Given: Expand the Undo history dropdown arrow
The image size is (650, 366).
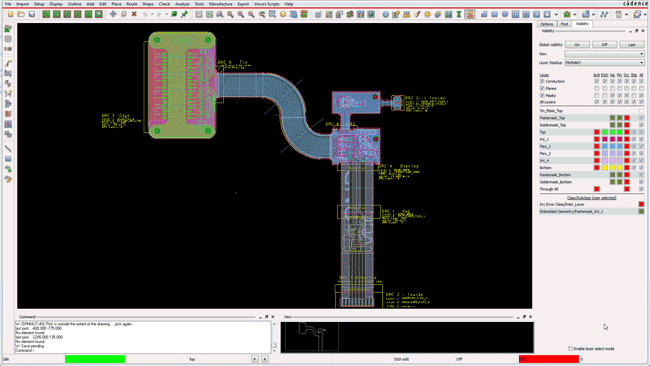Looking at the screenshot, I should [x=152, y=15].
